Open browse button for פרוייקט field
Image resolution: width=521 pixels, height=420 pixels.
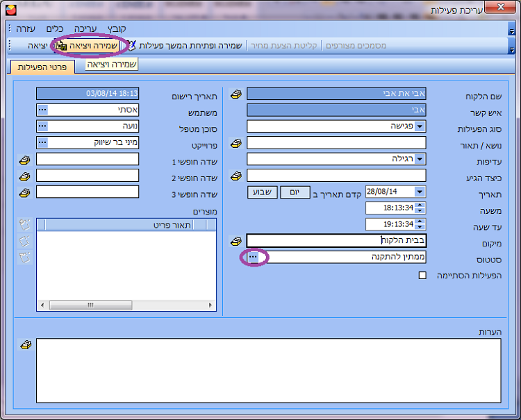pyautogui.click(x=42, y=142)
